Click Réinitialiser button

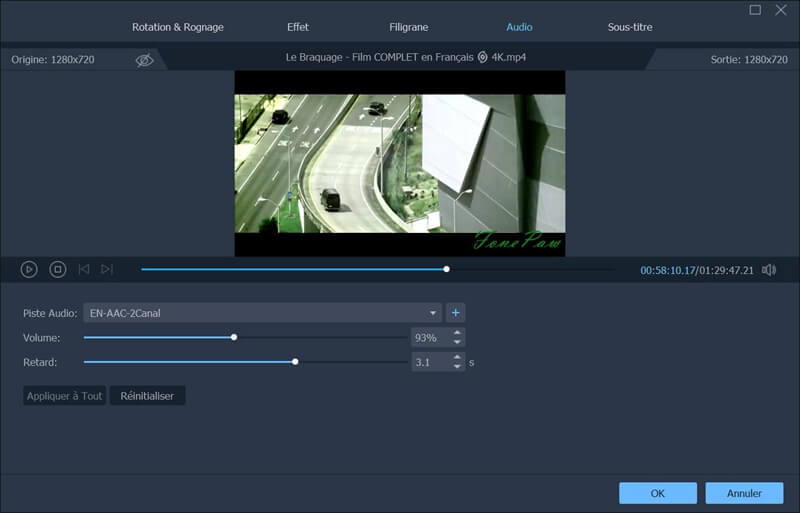(x=147, y=396)
